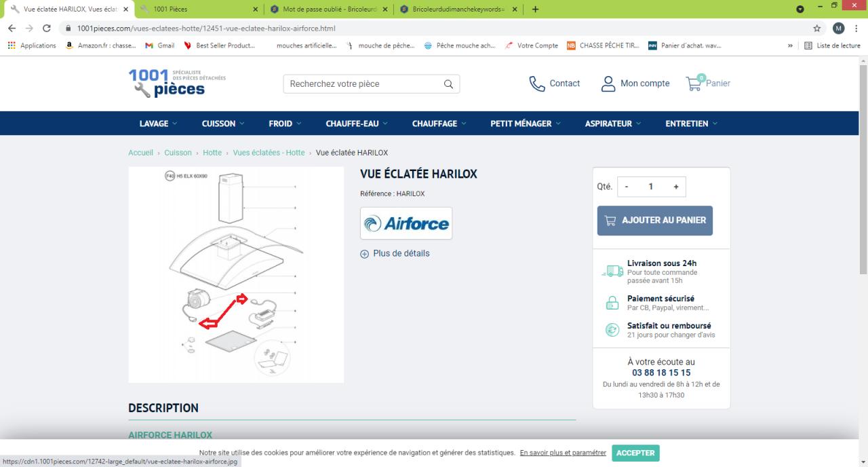Click the Chrome back arrow
868x467 pixels.
(12, 29)
